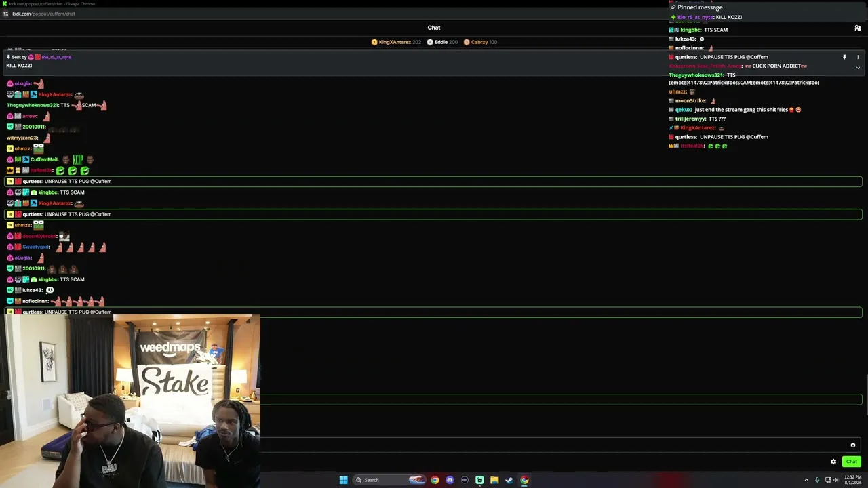Click username noflocinnn in main chat
The width and height of the screenshot is (868, 488).
tap(35, 301)
